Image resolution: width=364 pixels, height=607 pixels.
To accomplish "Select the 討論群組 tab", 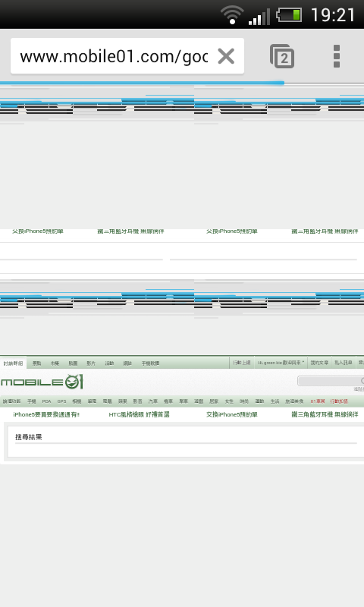I will tap(13, 363).
